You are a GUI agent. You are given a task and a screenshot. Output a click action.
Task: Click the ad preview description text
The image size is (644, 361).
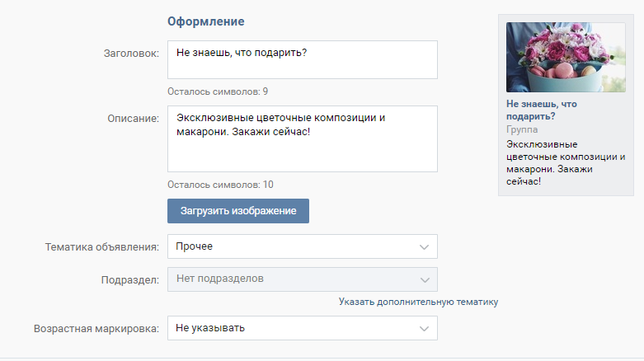pos(566,162)
